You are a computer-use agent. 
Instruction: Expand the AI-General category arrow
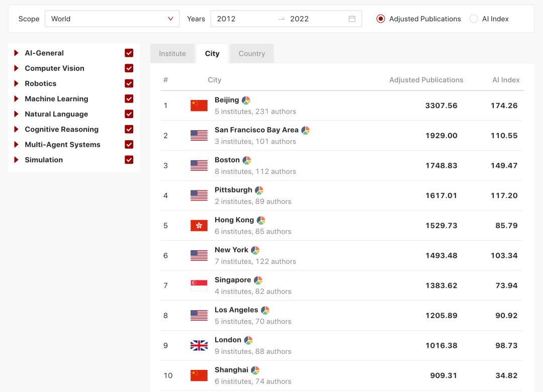point(16,53)
